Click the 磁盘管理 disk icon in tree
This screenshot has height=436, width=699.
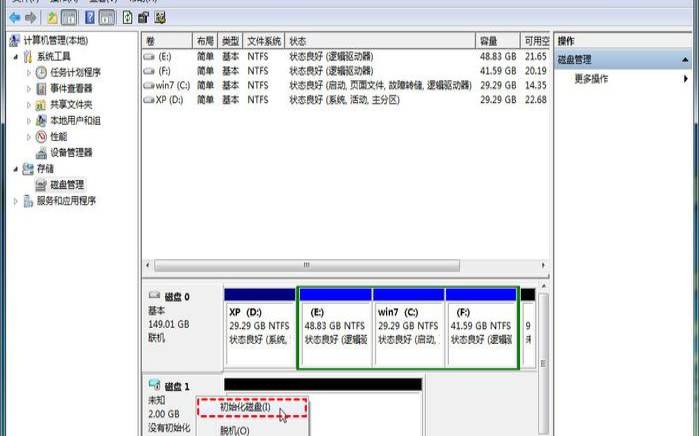tap(41, 185)
